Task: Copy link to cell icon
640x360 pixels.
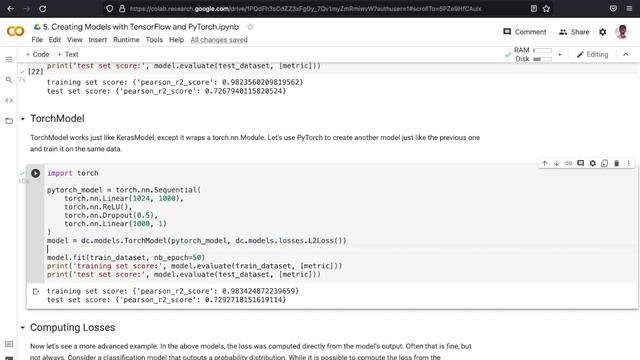Action: point(568,163)
